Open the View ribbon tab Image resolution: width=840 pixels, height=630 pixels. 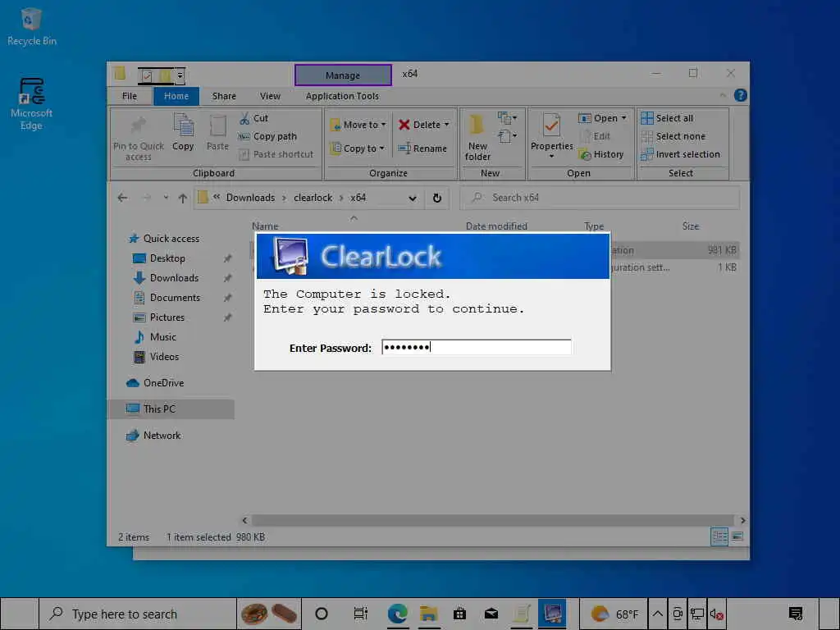[270, 96]
